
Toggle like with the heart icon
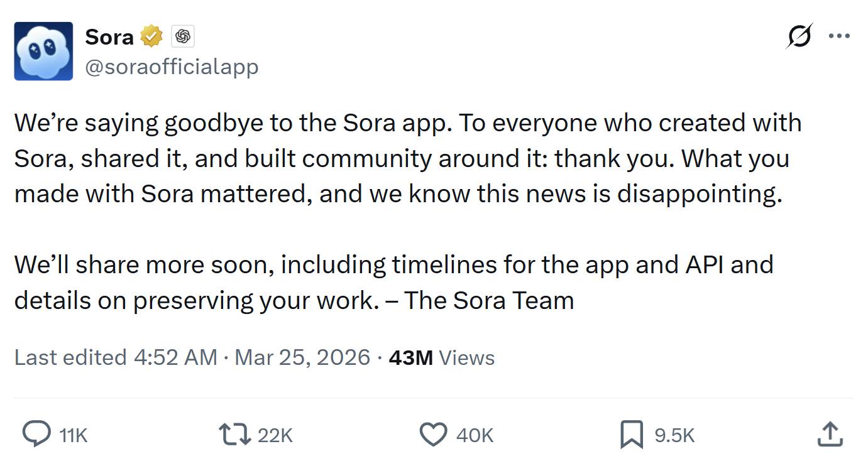(433, 435)
